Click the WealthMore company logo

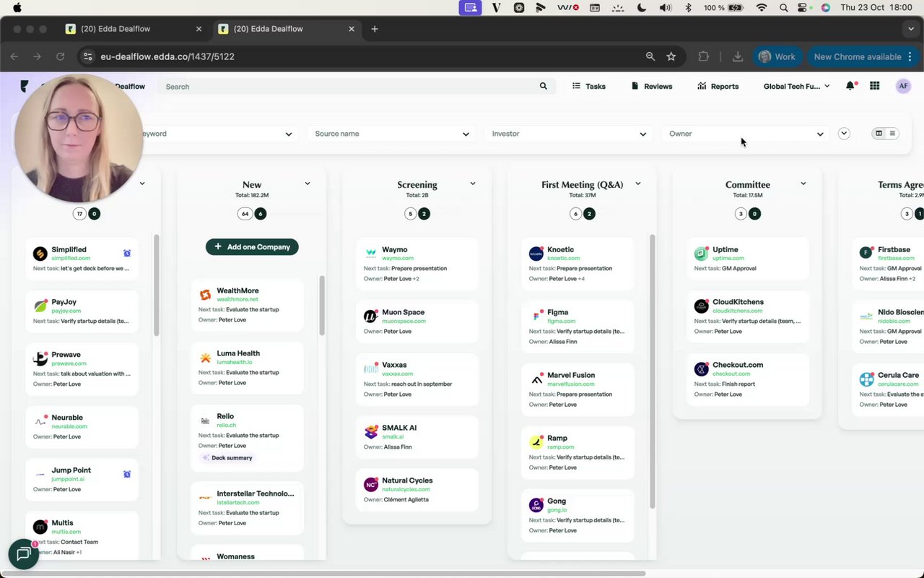[206, 295]
